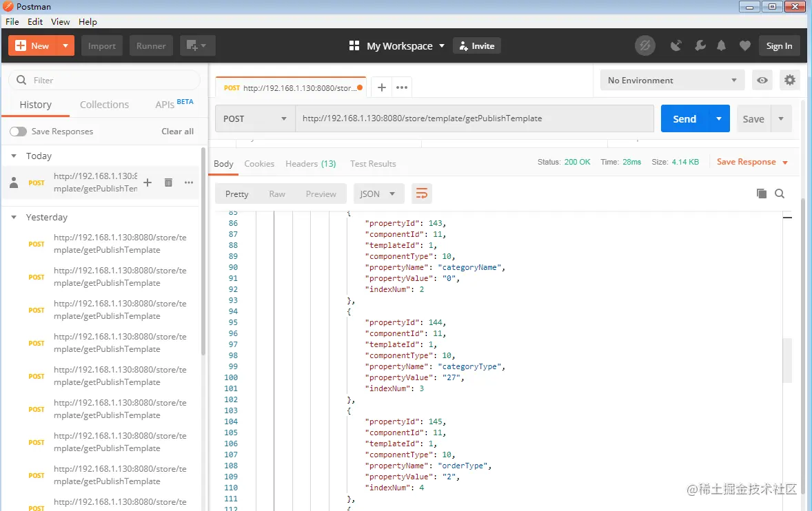Open the JSON format dropdown
The height and width of the screenshot is (511, 812).
pos(378,194)
